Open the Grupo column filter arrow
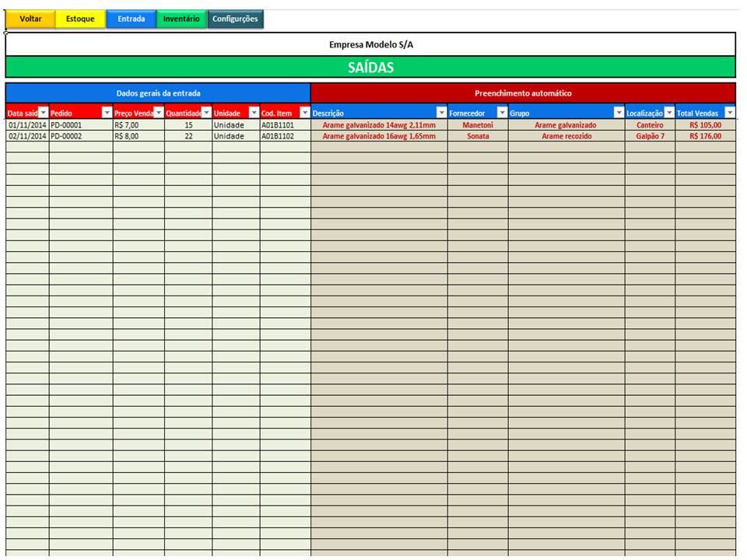Screen dimensions: 747x560 (x=619, y=113)
